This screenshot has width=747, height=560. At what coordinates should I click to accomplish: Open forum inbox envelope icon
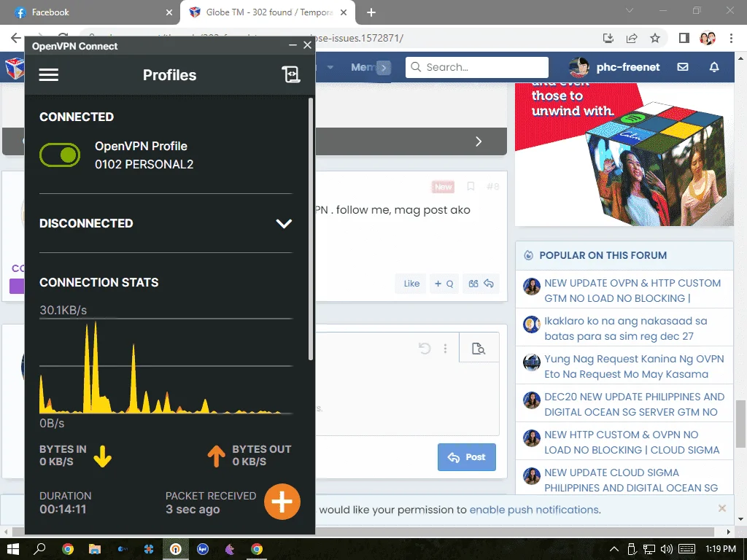tap(683, 67)
